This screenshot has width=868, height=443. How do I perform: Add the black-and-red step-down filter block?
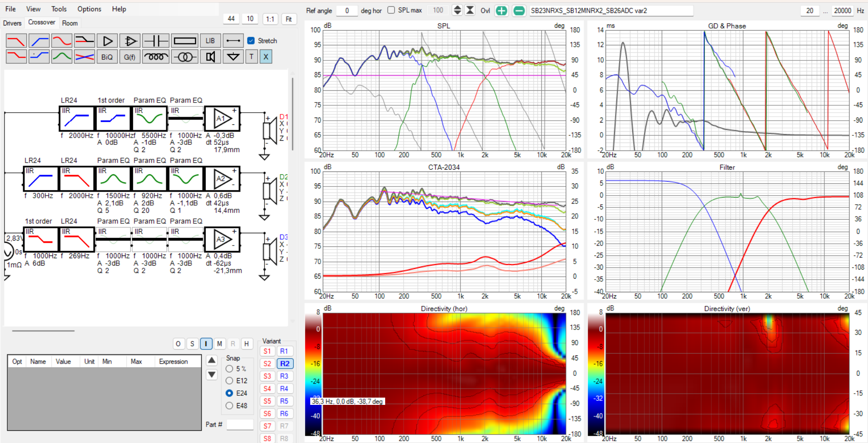pyautogui.click(x=84, y=41)
